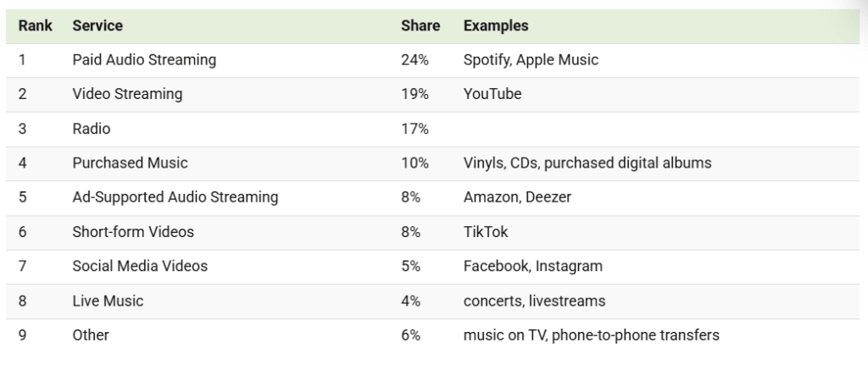Click the 19% share value
The width and height of the screenshot is (868, 376).
415,94
